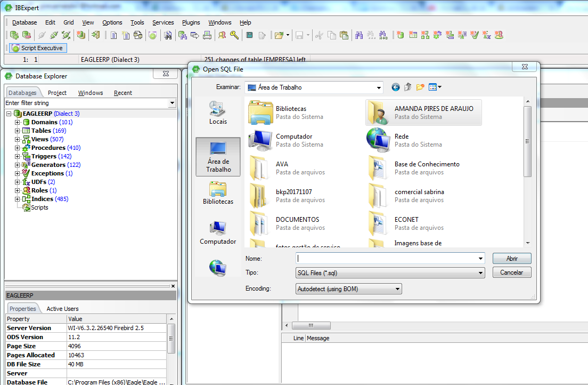
Task: Click the clipboard Paste icon in toolbar
Action: coord(344,35)
